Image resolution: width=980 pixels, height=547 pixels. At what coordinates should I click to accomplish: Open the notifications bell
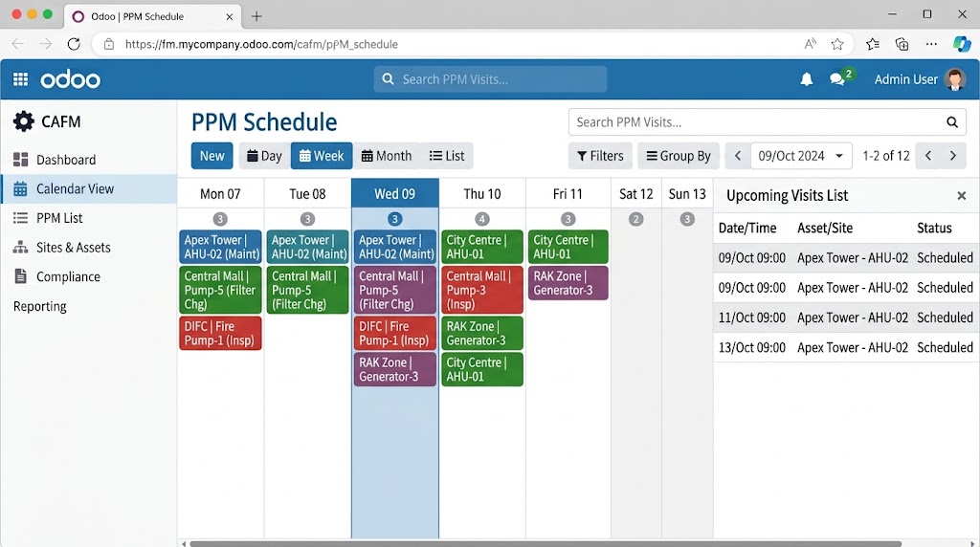806,79
